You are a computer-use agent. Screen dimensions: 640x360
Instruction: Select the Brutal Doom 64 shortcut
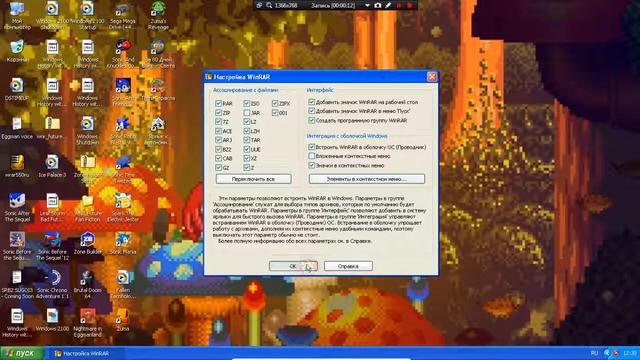coord(87,284)
